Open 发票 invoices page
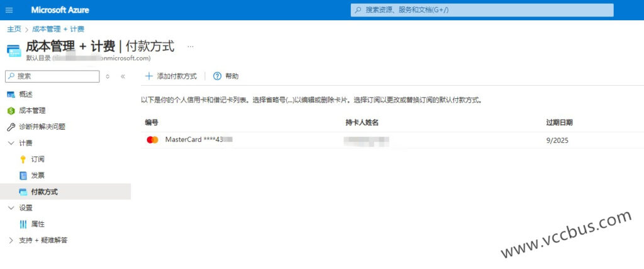The image size is (644, 269). click(x=38, y=175)
